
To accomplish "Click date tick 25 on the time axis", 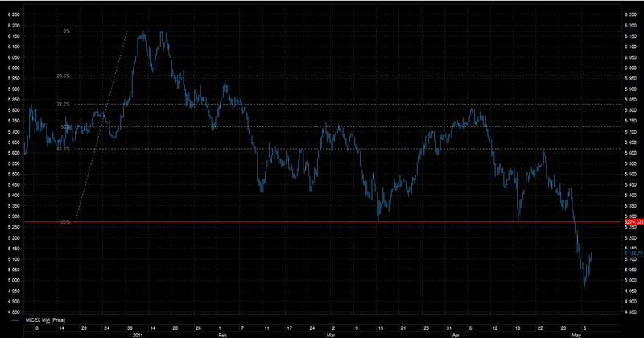I will pyautogui.click(x=427, y=328).
